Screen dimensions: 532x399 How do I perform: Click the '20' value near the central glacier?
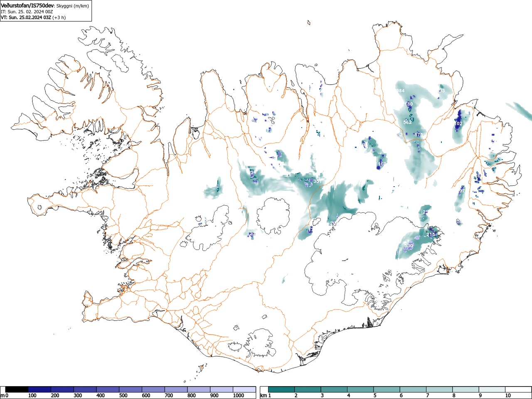coord(252,234)
